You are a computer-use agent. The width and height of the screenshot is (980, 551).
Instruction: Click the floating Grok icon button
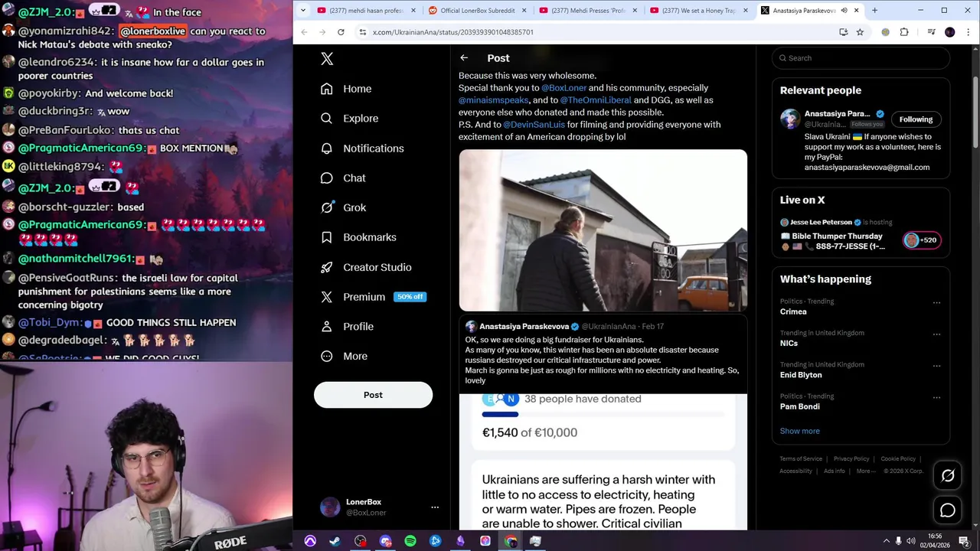point(948,476)
